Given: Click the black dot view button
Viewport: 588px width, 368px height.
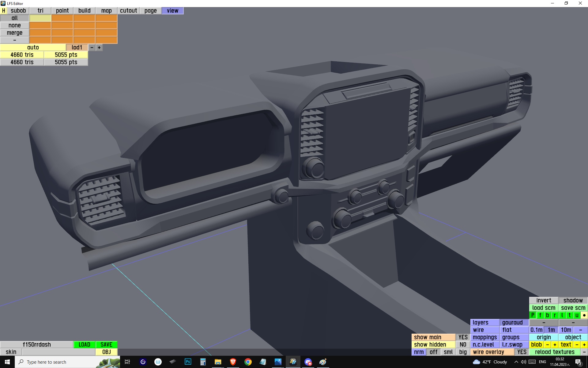Looking at the screenshot, I should [584, 315].
